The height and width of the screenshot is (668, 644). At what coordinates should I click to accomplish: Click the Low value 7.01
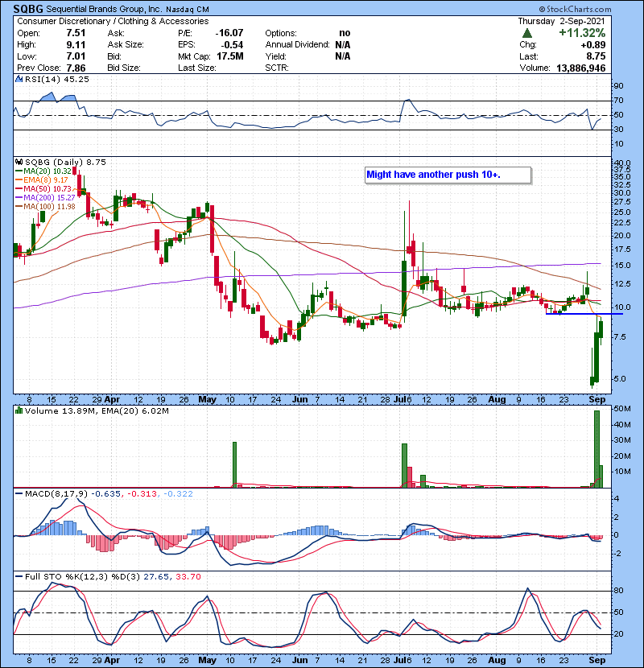coord(76,56)
